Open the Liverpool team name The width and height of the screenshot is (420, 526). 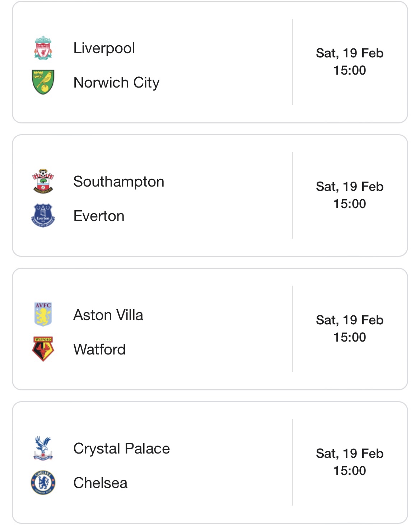coord(104,48)
